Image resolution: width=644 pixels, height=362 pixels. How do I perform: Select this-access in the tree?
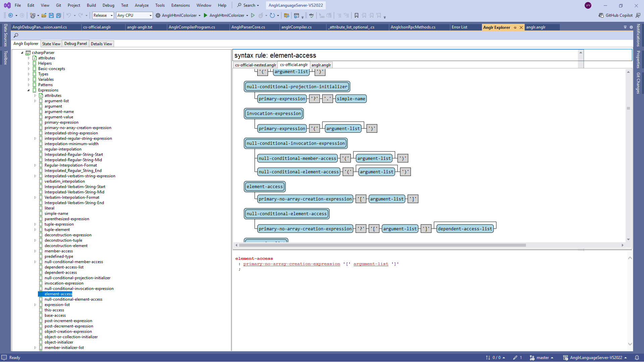tap(54, 310)
